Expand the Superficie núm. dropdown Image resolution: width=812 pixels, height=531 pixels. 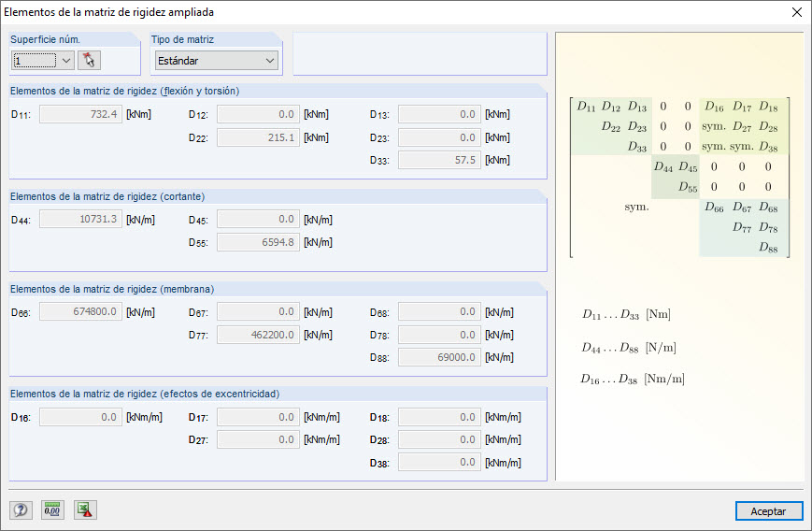click(x=64, y=61)
